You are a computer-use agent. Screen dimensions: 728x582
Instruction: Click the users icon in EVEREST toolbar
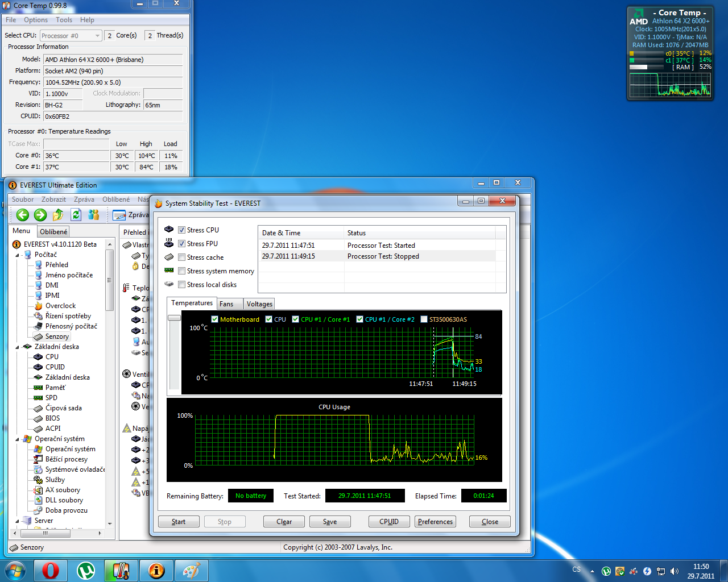tap(94, 215)
